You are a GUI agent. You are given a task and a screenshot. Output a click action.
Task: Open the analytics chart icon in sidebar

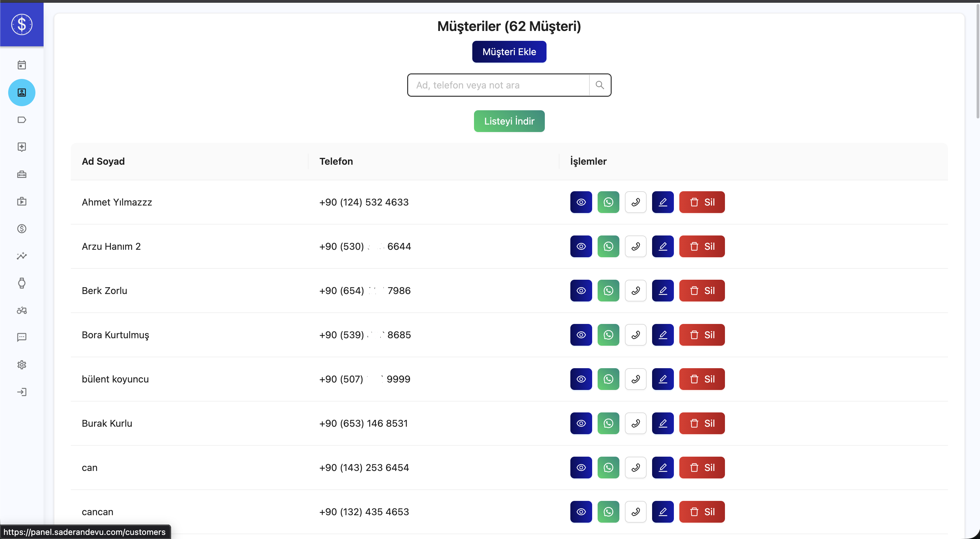pos(22,256)
